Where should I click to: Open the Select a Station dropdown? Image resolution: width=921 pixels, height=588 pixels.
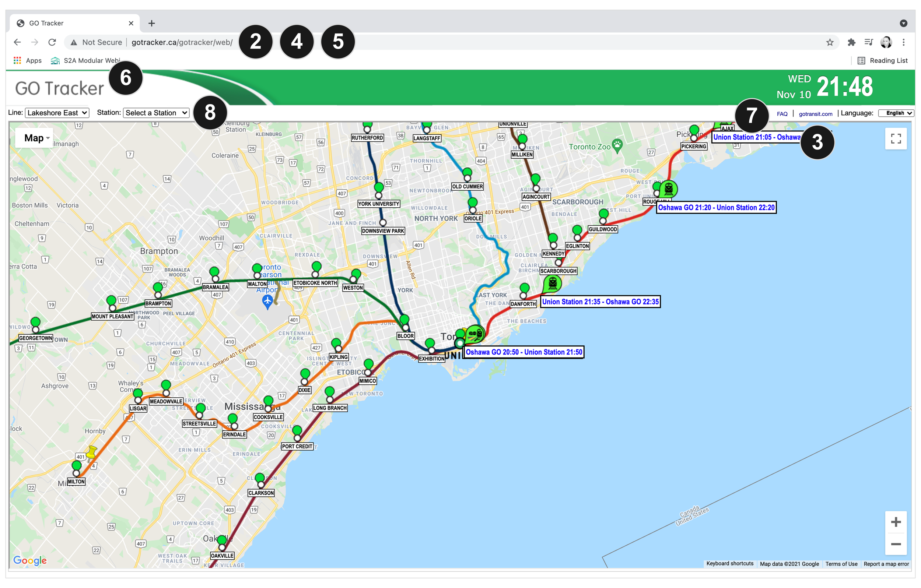[156, 113]
